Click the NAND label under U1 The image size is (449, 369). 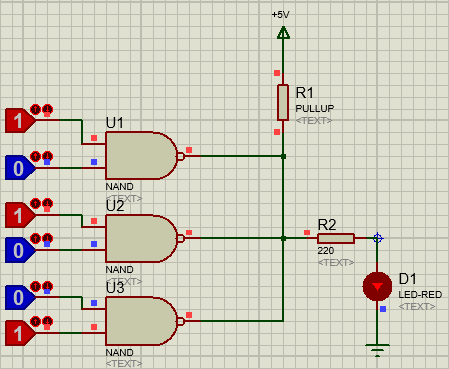[x=119, y=186]
